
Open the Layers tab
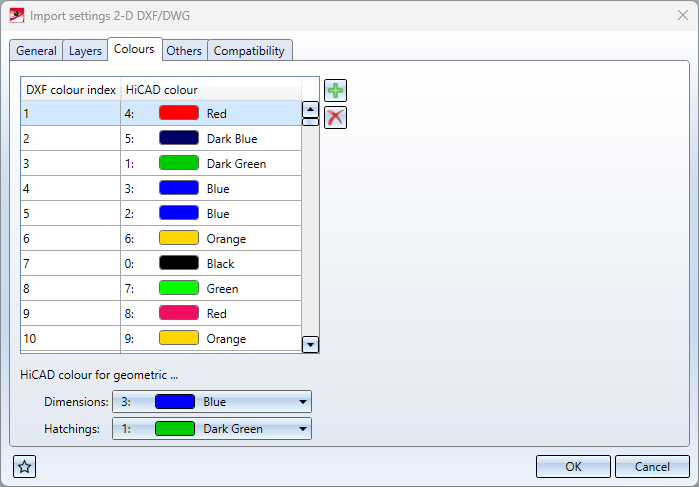tap(85, 51)
